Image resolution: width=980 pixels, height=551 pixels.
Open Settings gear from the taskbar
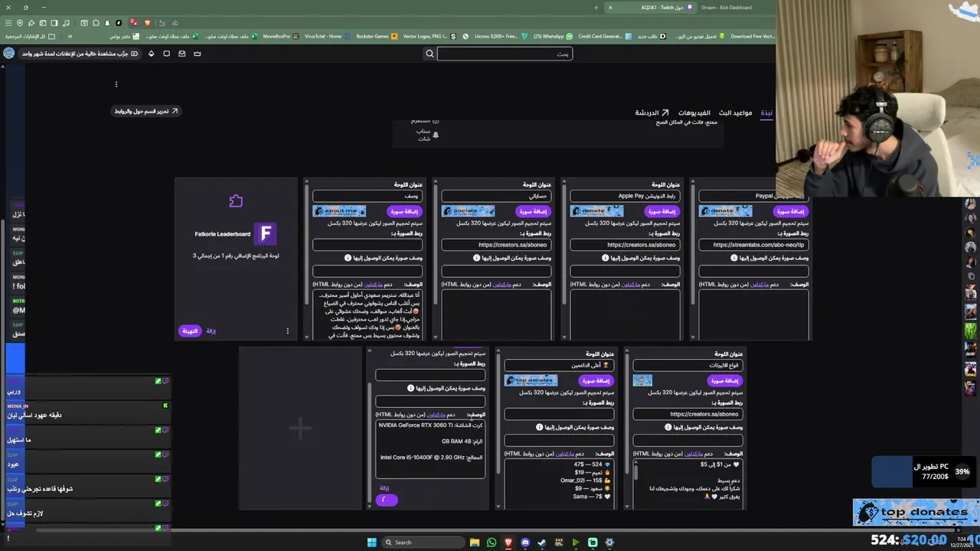point(609,543)
